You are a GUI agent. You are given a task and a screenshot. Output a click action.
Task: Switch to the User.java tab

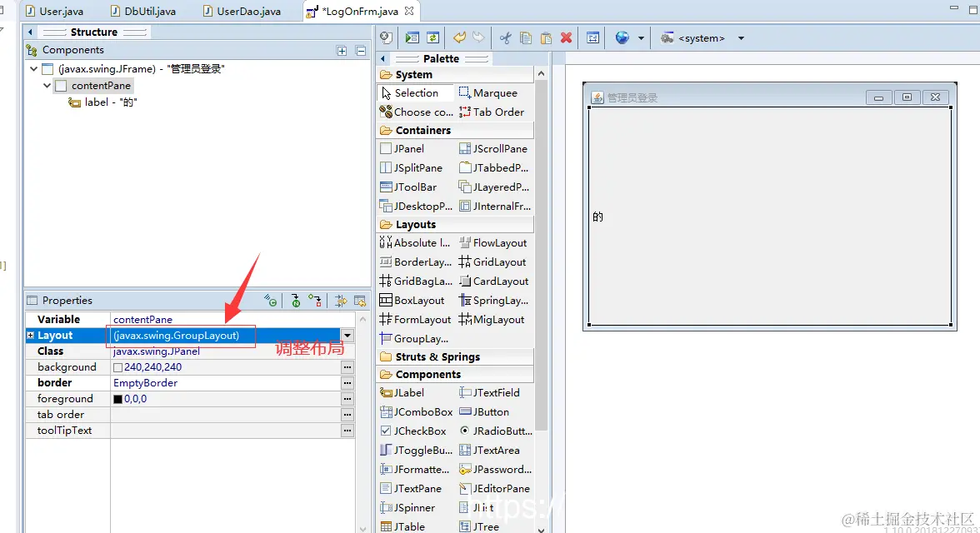pyautogui.click(x=53, y=12)
